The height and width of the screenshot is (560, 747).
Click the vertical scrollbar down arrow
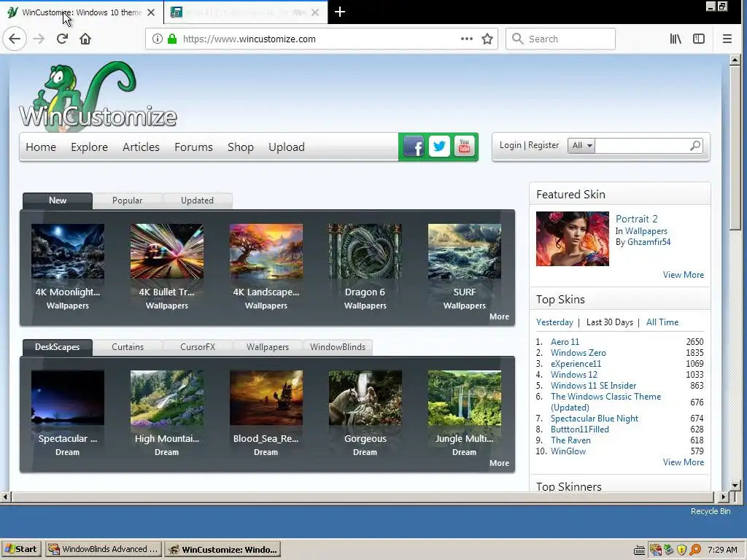click(x=735, y=486)
